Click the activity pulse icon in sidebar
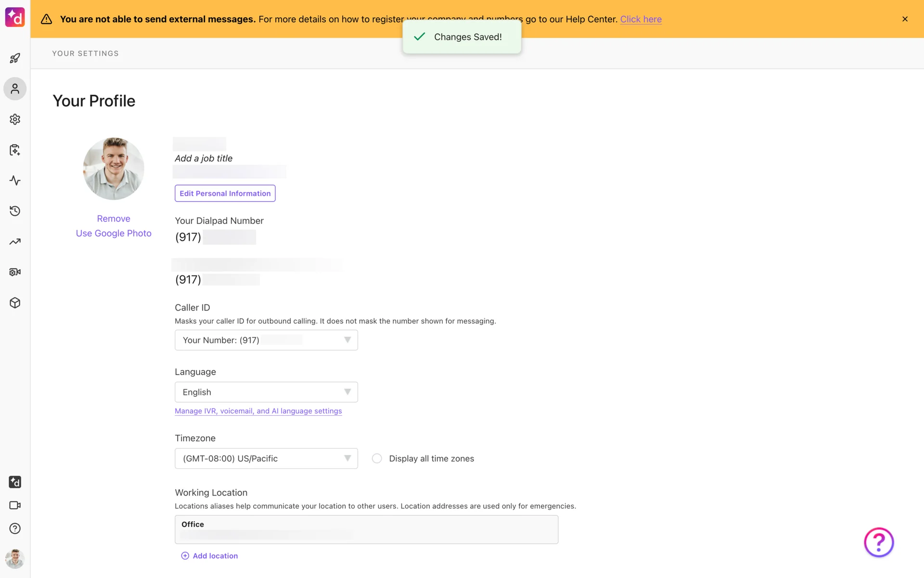Screen dimensions: 924x578 (x=15, y=181)
